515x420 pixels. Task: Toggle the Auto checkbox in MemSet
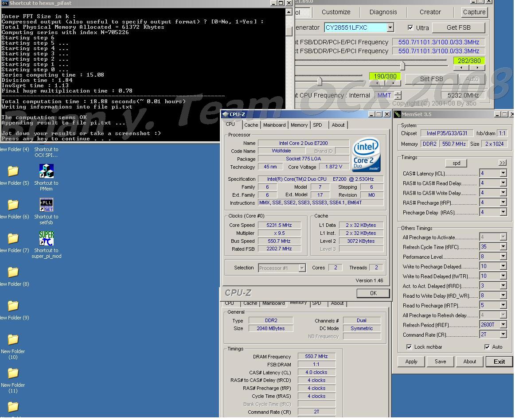(487, 347)
